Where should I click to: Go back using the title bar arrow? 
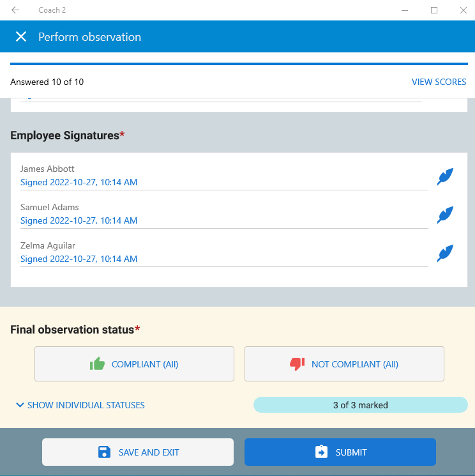[x=15, y=10]
